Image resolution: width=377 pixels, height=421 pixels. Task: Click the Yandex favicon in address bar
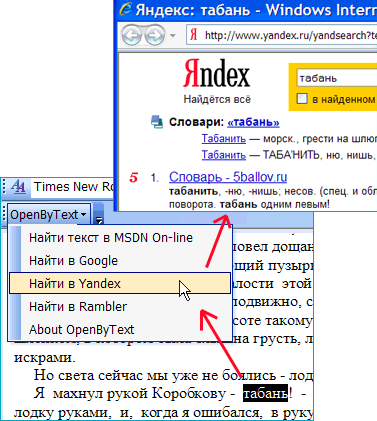point(194,35)
